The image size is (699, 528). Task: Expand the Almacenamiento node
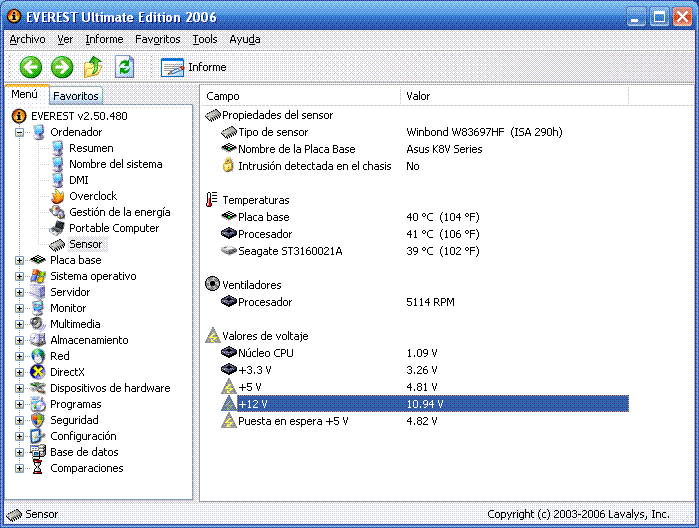[19, 340]
